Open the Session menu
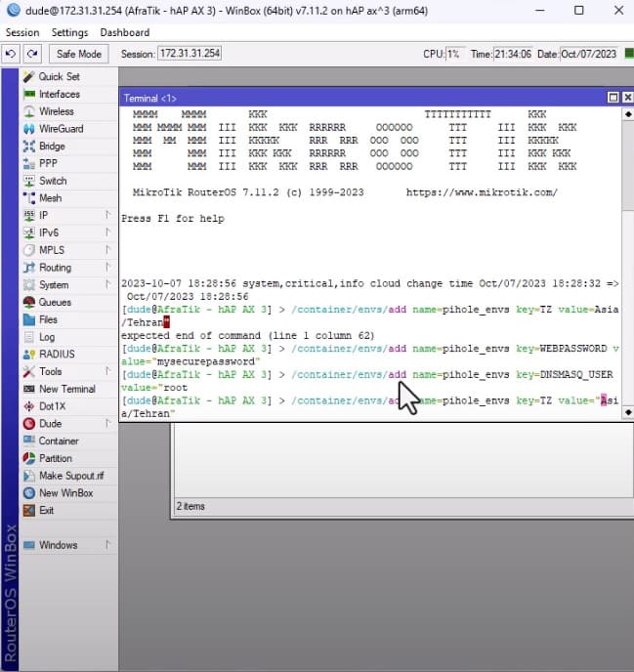The width and height of the screenshot is (634, 672). 22,32
